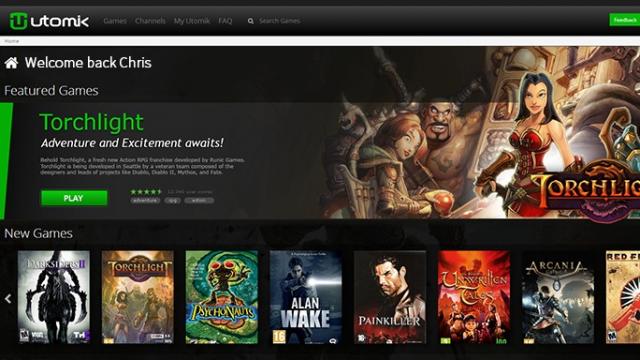Click the home icon beside Welcome back

(11, 63)
